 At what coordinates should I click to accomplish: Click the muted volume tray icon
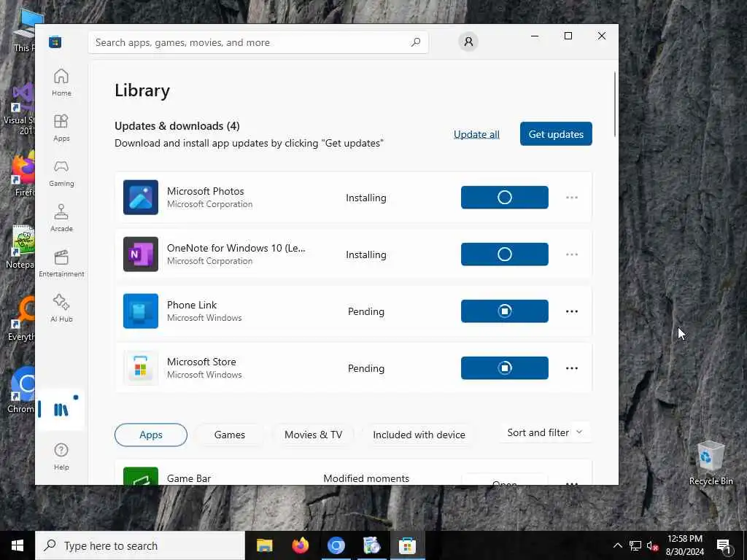(653, 545)
